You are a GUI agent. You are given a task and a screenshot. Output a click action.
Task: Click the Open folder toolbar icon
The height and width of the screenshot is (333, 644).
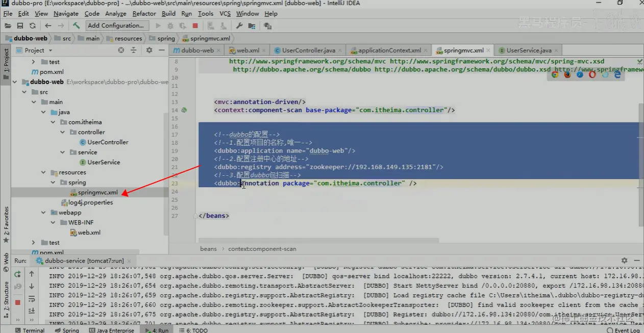[x=8, y=25]
